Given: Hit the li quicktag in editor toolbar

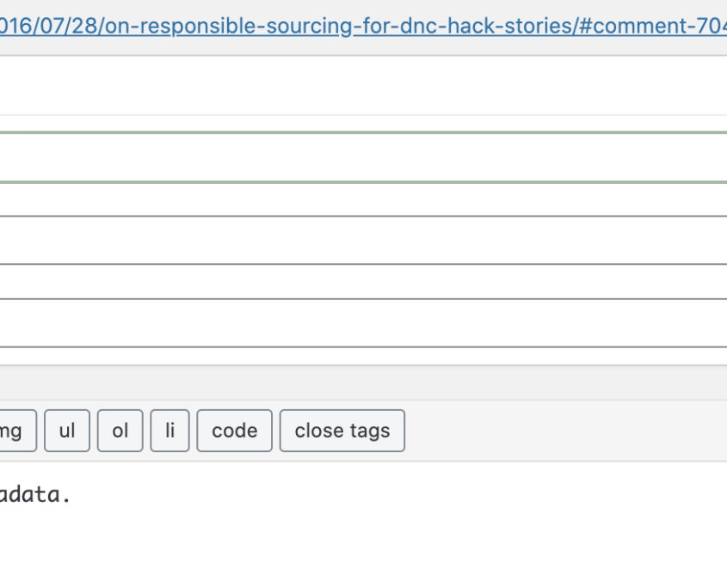Looking at the screenshot, I should (169, 431).
